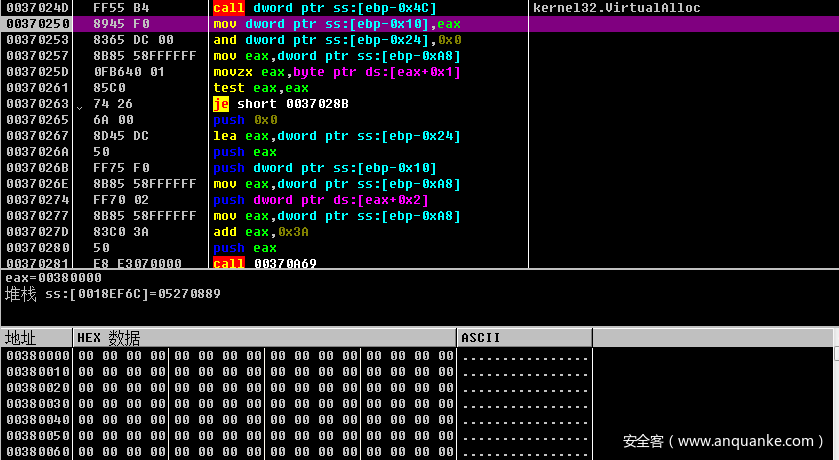Click the je short 0037028B instruction
The width and height of the screenshot is (839, 460).
pyautogui.click(x=281, y=104)
